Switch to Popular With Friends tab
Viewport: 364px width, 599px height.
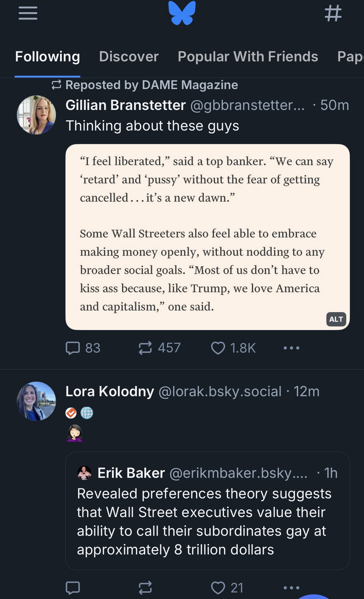pos(248,57)
